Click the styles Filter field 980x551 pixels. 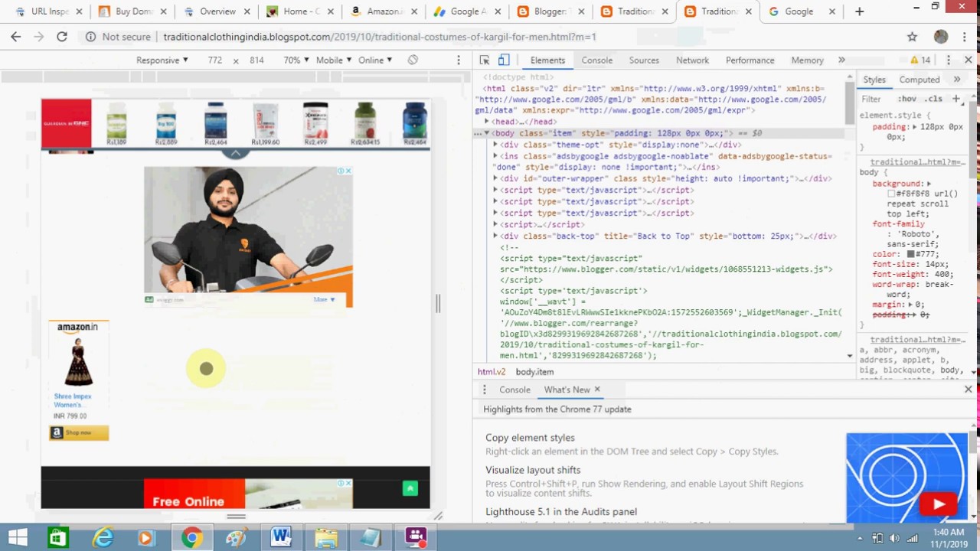point(877,99)
